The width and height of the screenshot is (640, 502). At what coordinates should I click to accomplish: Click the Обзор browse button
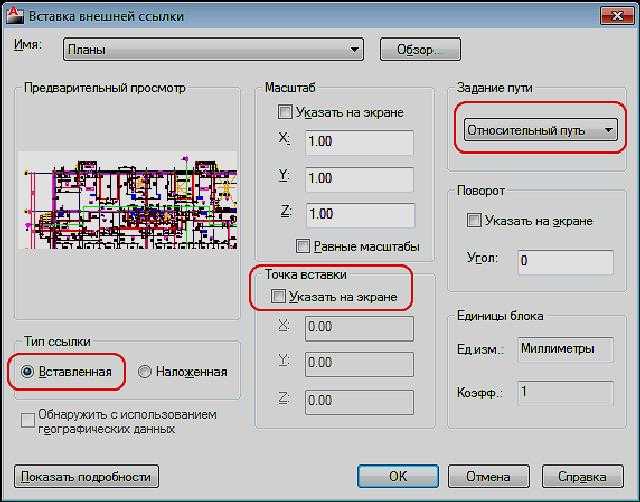coord(420,49)
